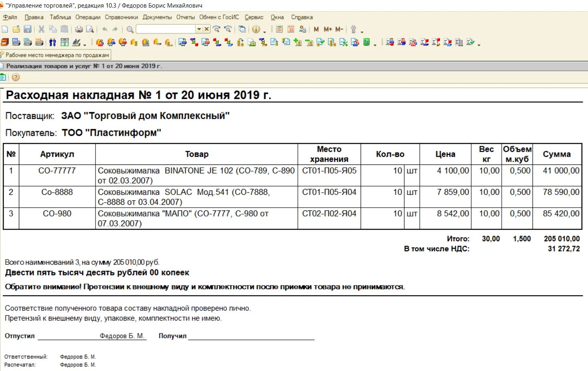
Task: Open the Отчеты menu
Action: point(186,17)
